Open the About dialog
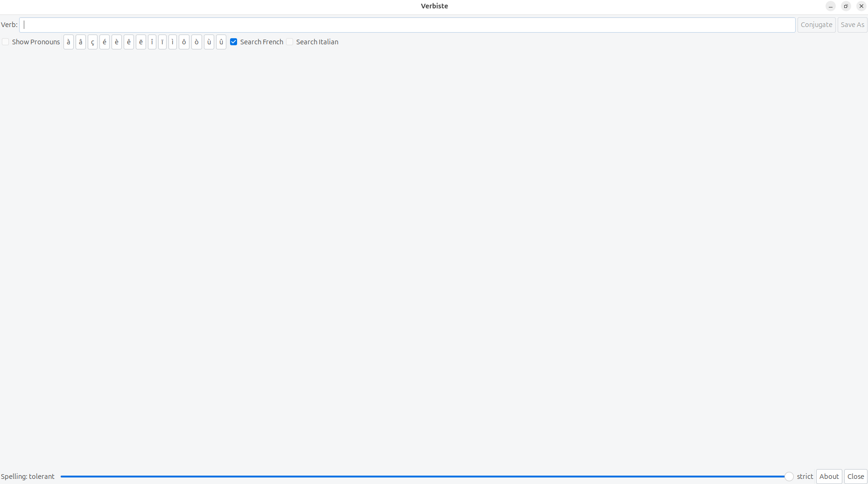The width and height of the screenshot is (868, 484). [829, 477]
